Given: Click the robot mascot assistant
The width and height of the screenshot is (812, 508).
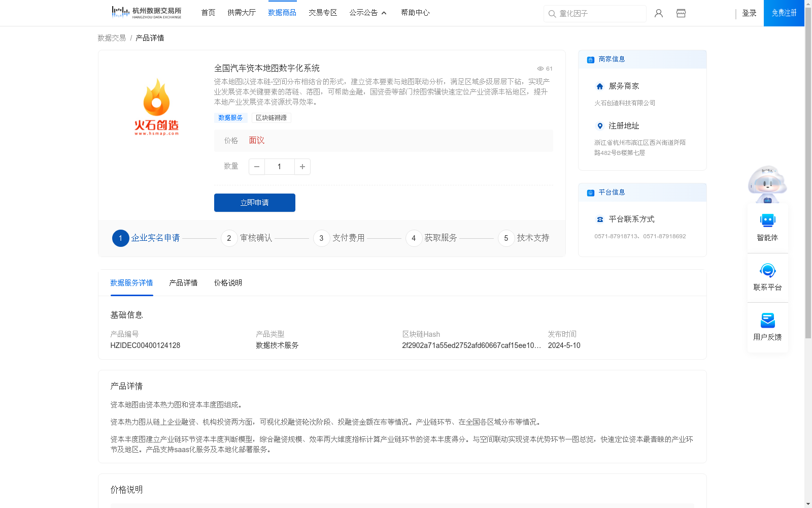Looking at the screenshot, I should [x=767, y=184].
